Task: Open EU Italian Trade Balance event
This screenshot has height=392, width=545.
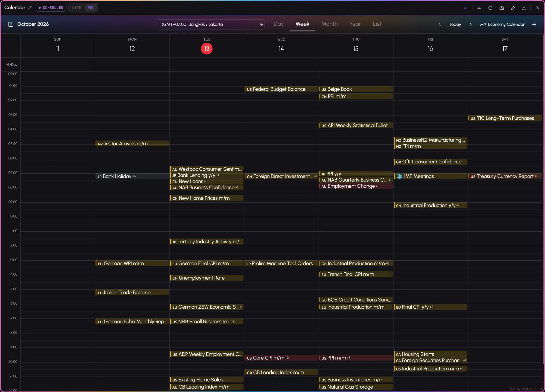Action: (x=132, y=292)
